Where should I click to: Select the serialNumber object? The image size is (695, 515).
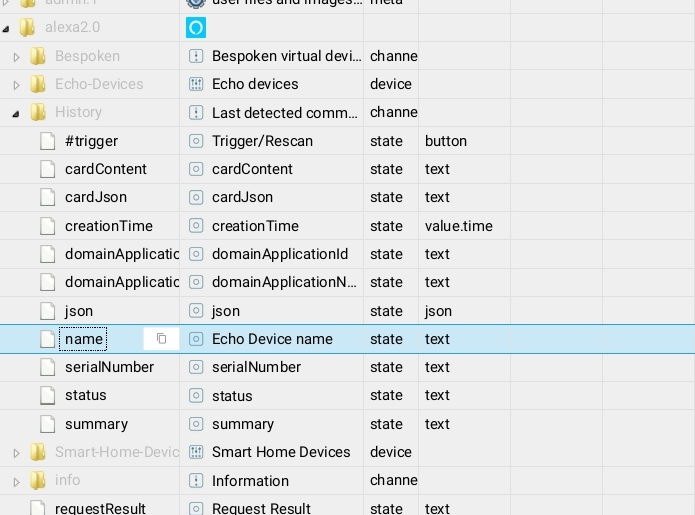[109, 367]
